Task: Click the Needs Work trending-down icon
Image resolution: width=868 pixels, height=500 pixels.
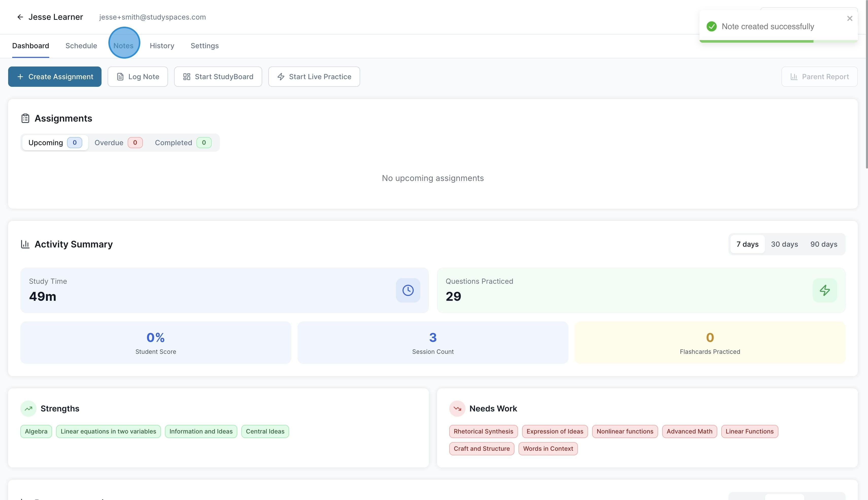Action: pos(457,409)
